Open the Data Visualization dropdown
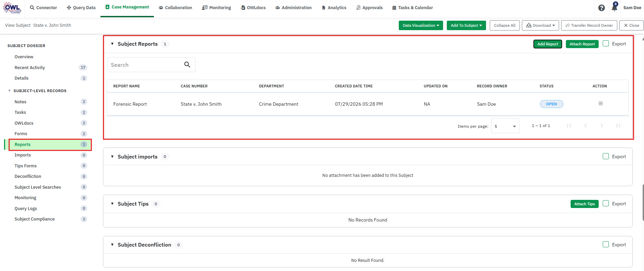644x271 pixels. pyautogui.click(x=421, y=25)
